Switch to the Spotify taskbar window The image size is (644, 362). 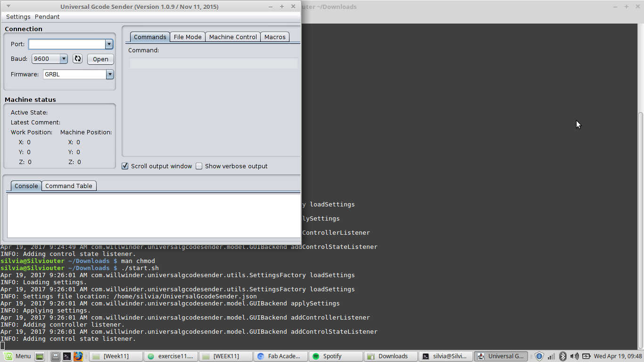coord(336,356)
